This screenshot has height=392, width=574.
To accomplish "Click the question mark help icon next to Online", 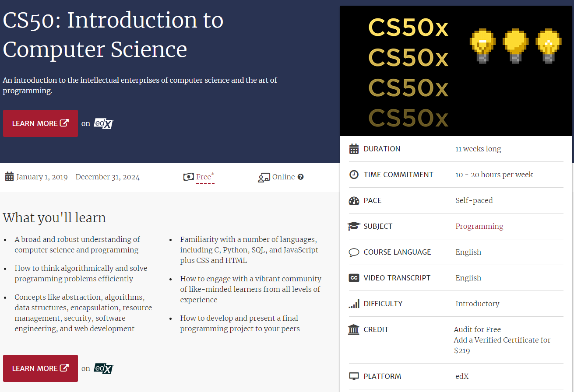I will point(300,177).
